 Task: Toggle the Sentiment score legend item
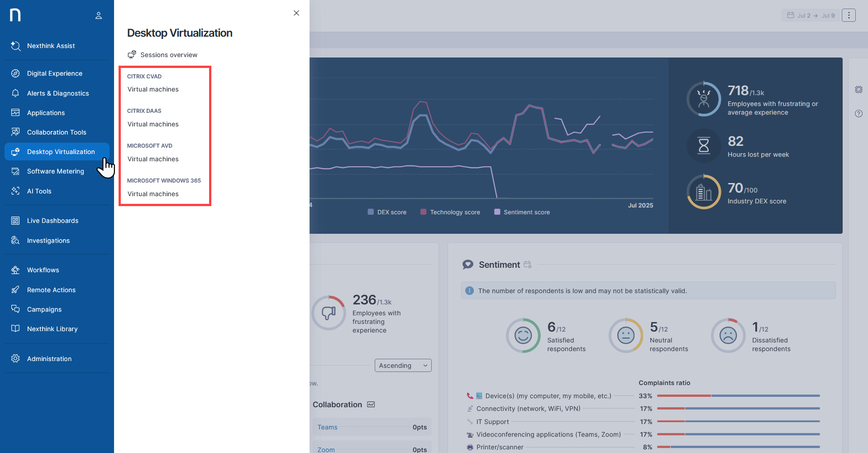coord(522,212)
